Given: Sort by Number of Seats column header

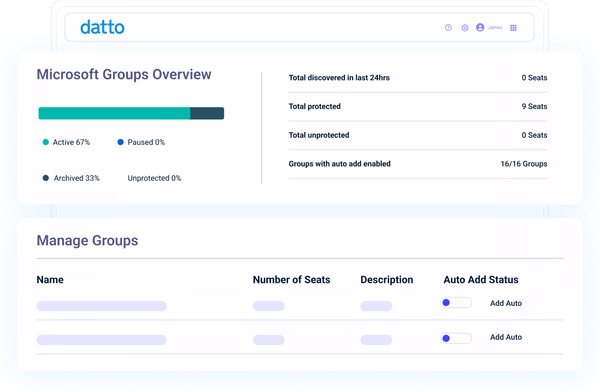Looking at the screenshot, I should coord(292,280).
